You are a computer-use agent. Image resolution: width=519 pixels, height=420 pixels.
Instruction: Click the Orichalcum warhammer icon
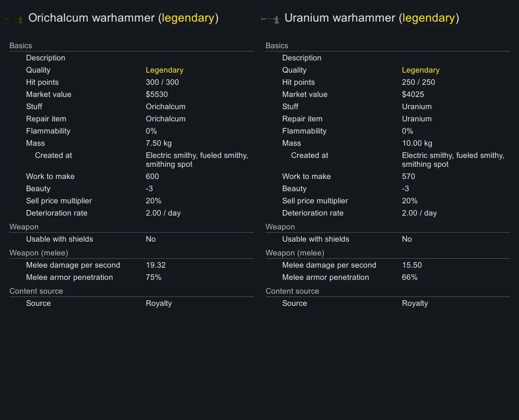pos(13,20)
